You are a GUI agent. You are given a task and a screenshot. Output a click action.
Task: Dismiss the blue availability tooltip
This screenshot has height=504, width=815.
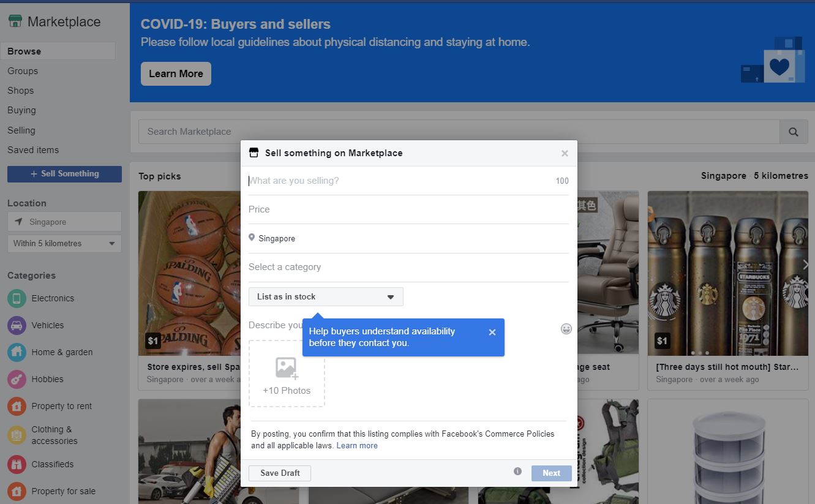[x=492, y=332]
